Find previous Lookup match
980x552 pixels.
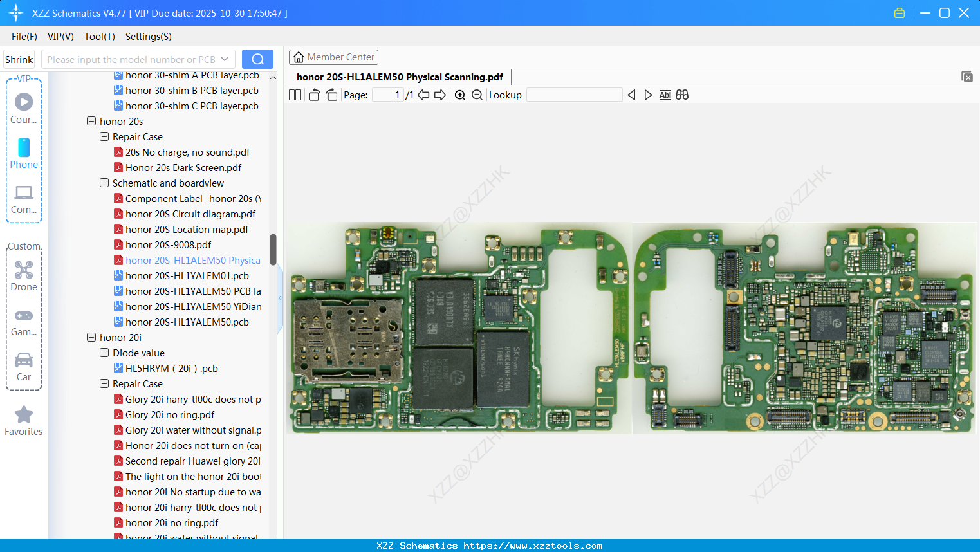pos(631,95)
